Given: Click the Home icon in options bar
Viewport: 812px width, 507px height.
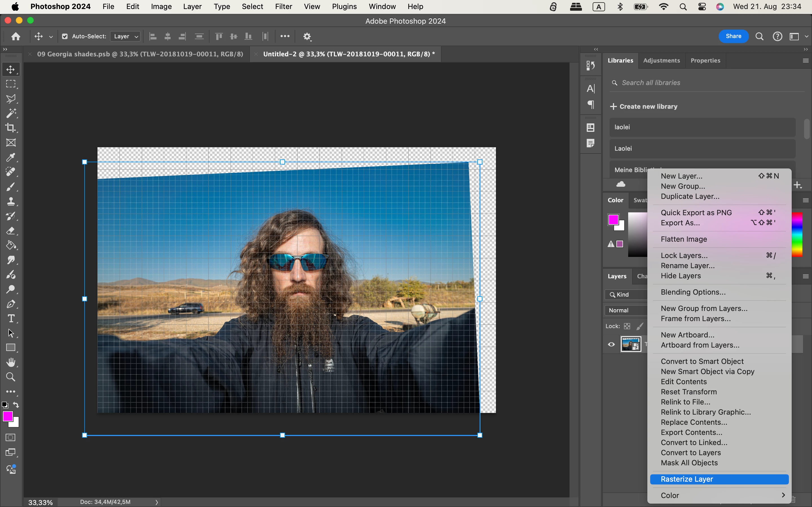Looking at the screenshot, I should tap(16, 36).
